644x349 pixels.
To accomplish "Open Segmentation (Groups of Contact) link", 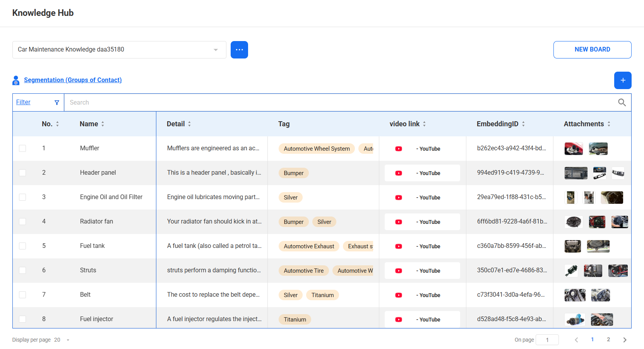I will [73, 80].
